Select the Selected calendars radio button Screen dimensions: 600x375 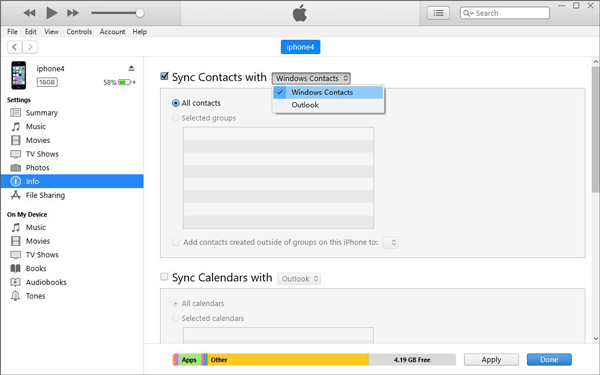click(x=176, y=318)
